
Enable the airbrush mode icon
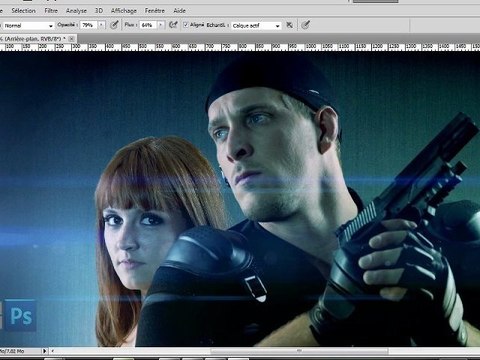coord(173,25)
